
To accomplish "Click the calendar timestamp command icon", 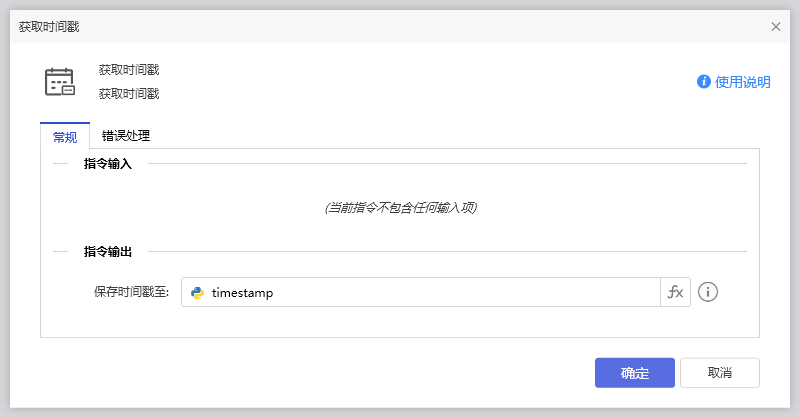I will [59, 82].
